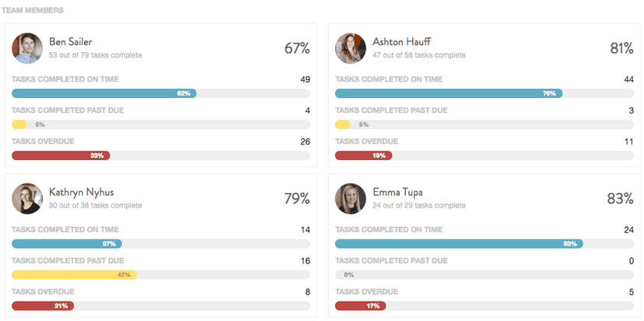Image resolution: width=644 pixels, height=321 pixels.
Task: Click Ashton Hauff's profile avatar
Action: point(350,48)
